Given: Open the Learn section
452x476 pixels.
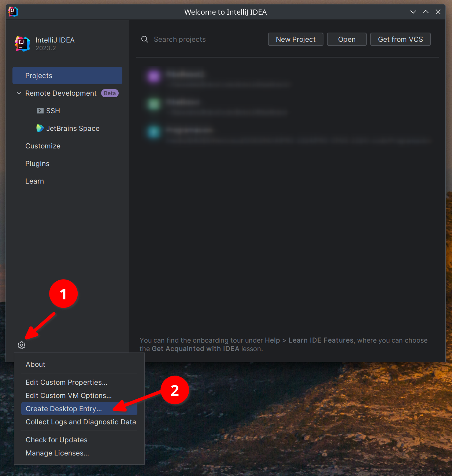Looking at the screenshot, I should click(34, 181).
